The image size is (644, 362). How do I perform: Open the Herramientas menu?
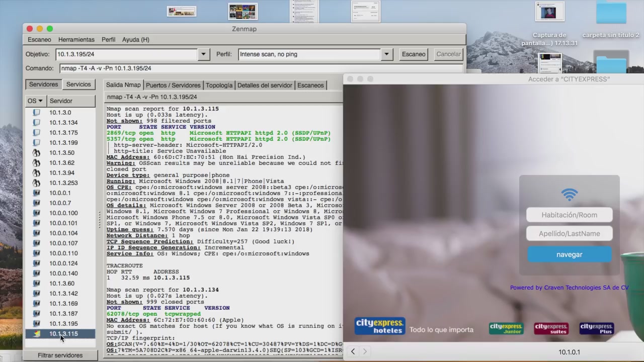(76, 40)
